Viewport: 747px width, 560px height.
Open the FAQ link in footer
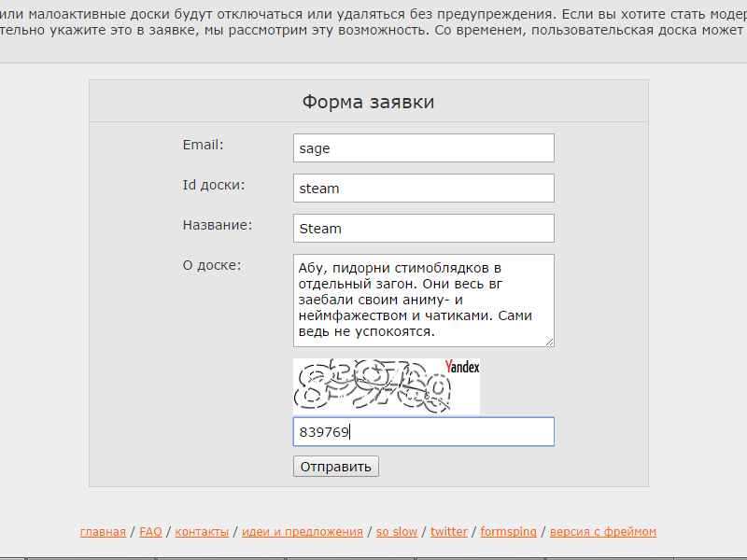pos(150,532)
